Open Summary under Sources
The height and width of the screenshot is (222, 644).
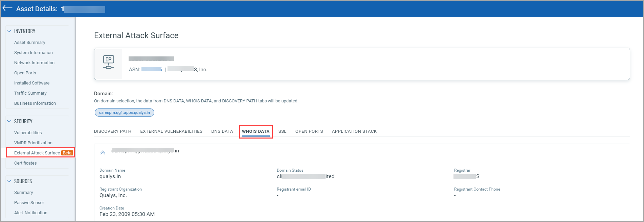(x=24, y=193)
